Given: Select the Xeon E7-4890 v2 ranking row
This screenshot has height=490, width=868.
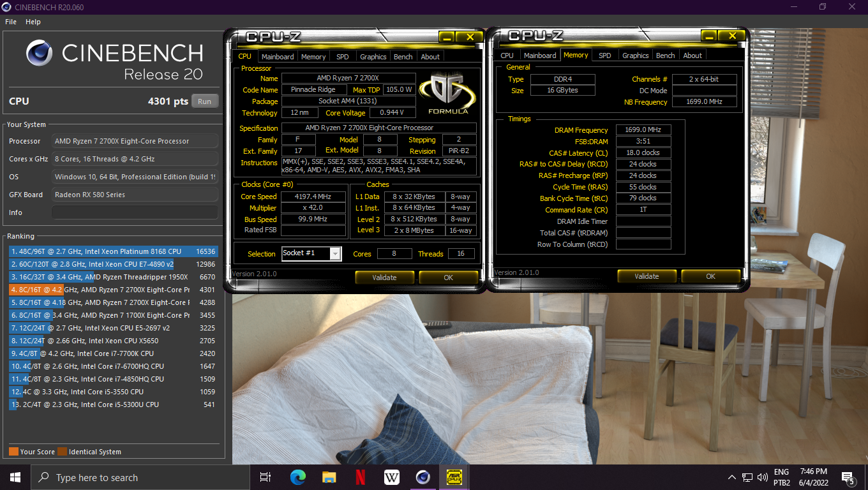Looking at the screenshot, I should 113,264.
